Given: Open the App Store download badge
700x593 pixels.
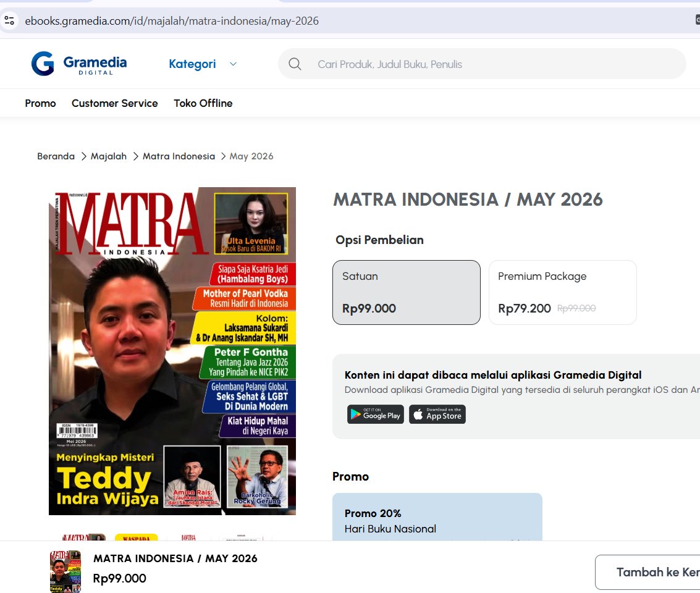Looking at the screenshot, I should pyautogui.click(x=437, y=414).
